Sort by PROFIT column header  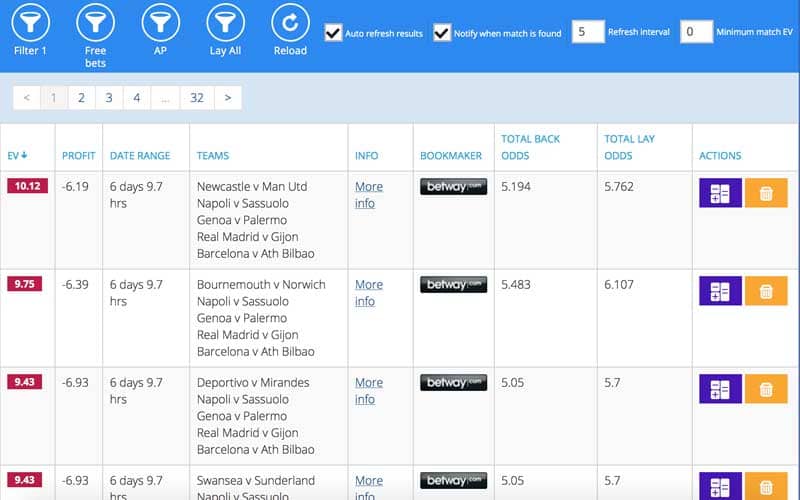click(79, 156)
